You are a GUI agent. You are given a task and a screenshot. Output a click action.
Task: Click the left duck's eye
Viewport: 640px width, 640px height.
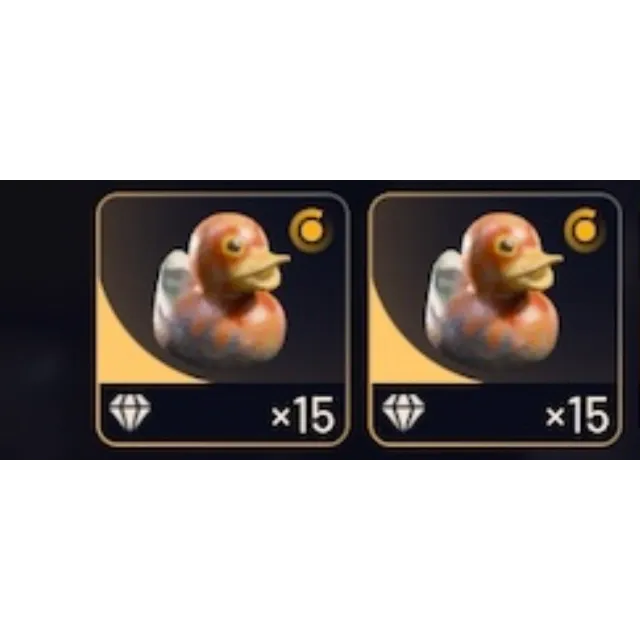point(234,245)
